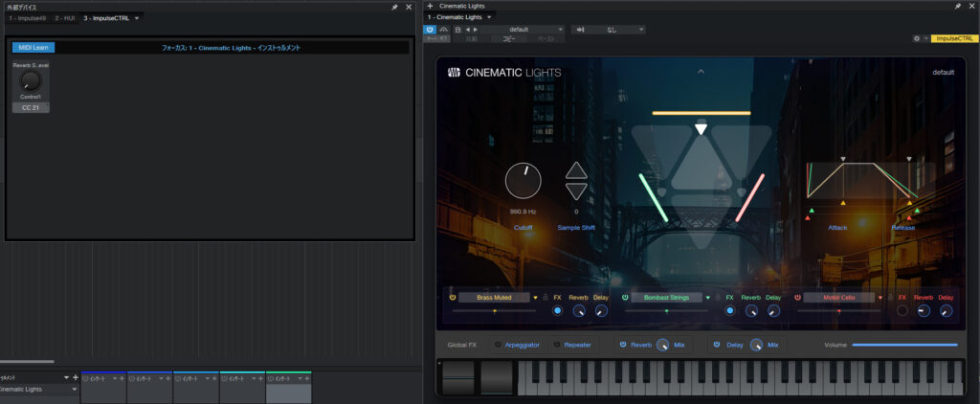Switch to the 2 - HUI tab
Viewport: 980px width, 404px height.
pos(66,18)
